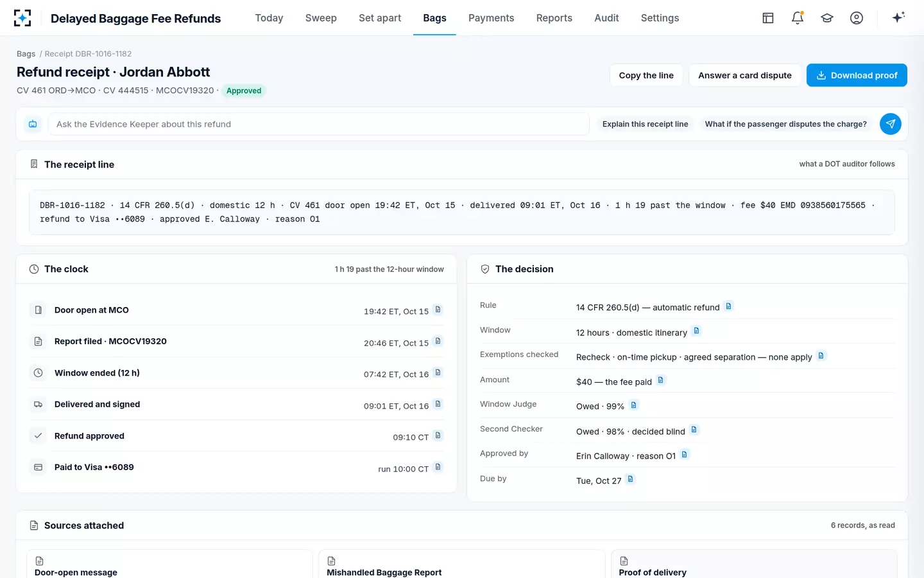The image size is (924, 578).
Task: Open source document for Refund approved row
Action: pos(438,435)
